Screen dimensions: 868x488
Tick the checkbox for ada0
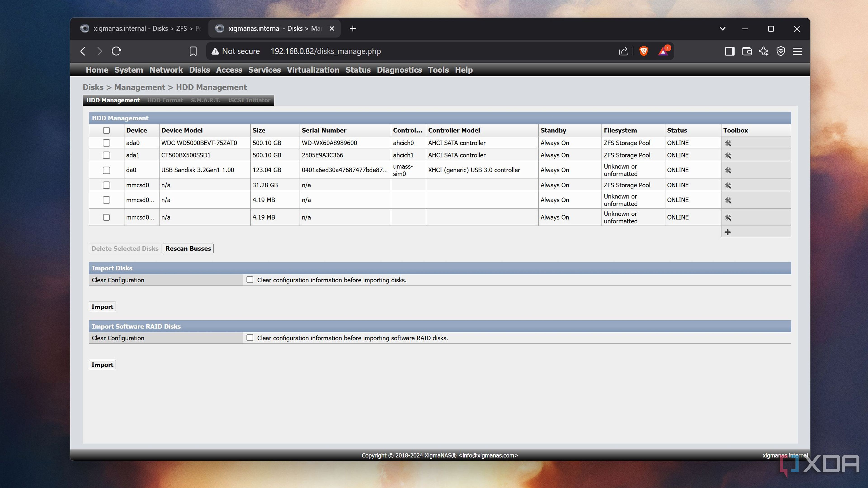coord(106,143)
